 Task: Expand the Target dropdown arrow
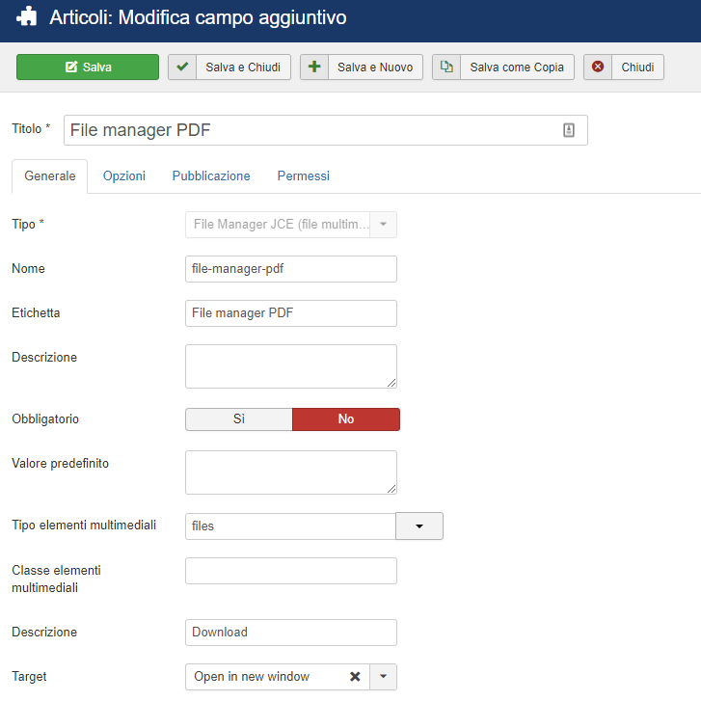click(x=383, y=677)
